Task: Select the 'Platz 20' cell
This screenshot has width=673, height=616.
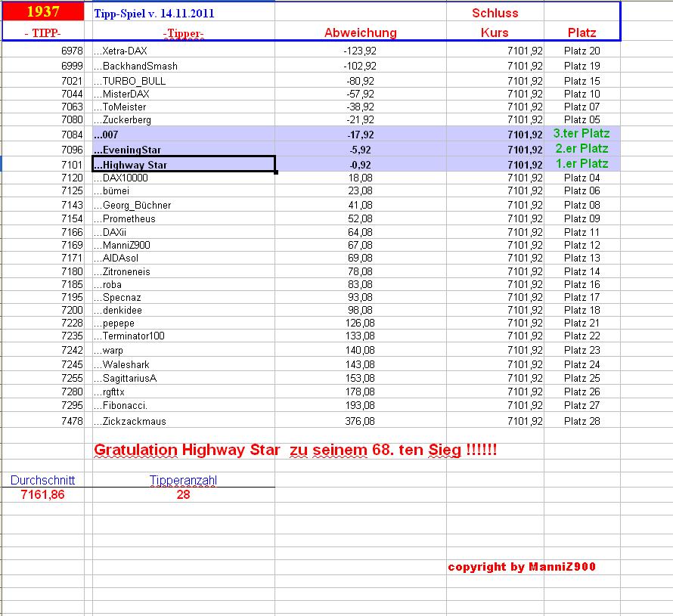Action: tap(582, 51)
